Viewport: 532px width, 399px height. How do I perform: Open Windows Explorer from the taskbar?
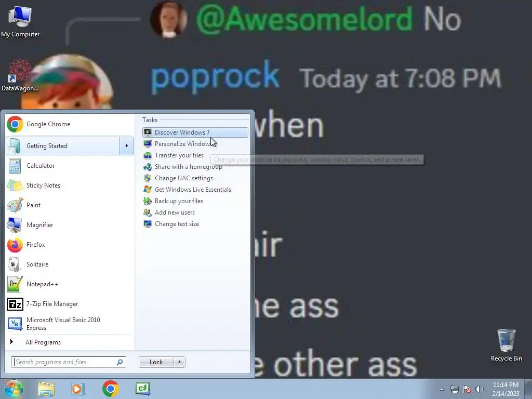coord(46,389)
